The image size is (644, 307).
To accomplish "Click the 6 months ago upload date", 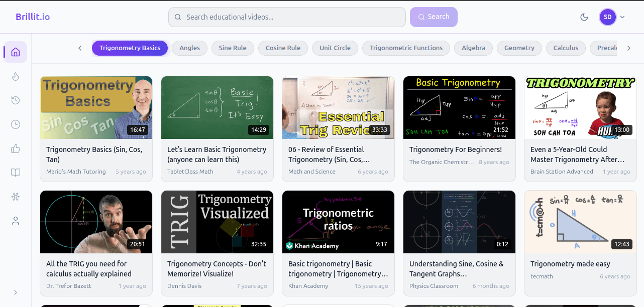I will 491,286.
